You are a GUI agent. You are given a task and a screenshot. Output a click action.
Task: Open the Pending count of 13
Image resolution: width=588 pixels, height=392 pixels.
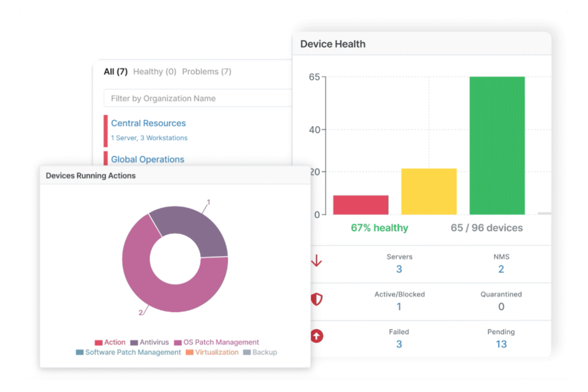click(501, 344)
